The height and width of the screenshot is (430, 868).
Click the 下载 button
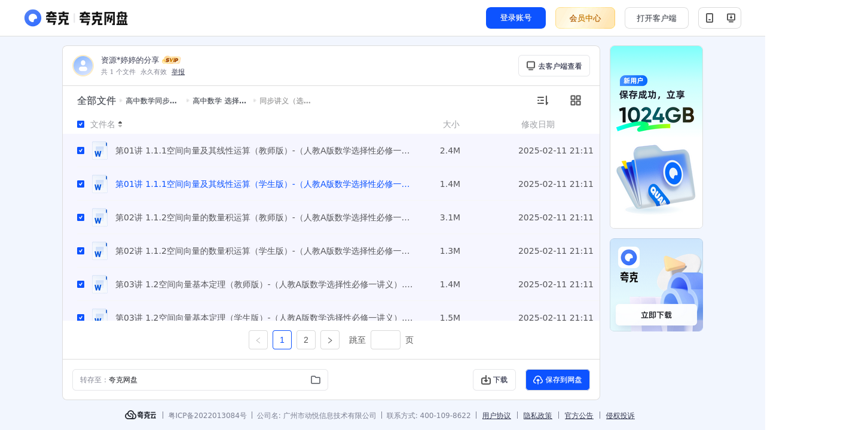[494, 380]
